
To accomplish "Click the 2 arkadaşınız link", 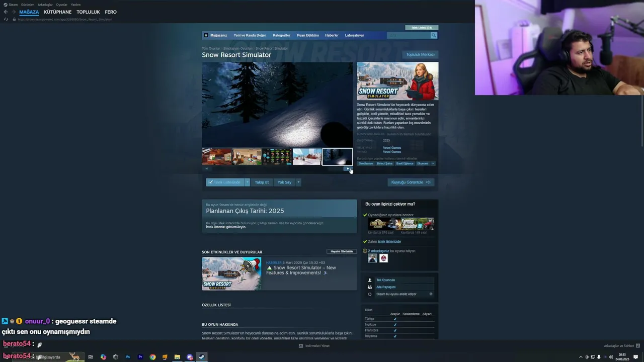I will click(378, 251).
